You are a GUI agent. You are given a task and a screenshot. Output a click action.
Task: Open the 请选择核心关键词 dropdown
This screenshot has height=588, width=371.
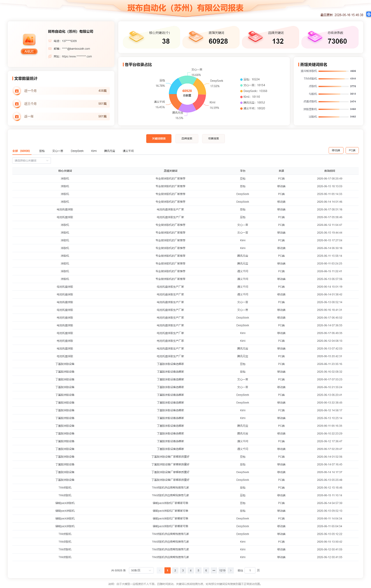[x=32, y=160]
